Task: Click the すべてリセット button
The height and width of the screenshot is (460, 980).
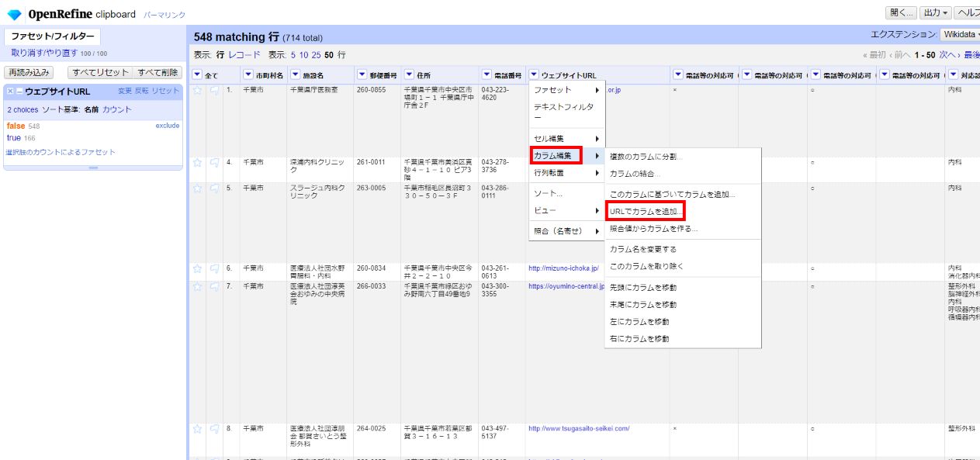Action: click(100, 72)
